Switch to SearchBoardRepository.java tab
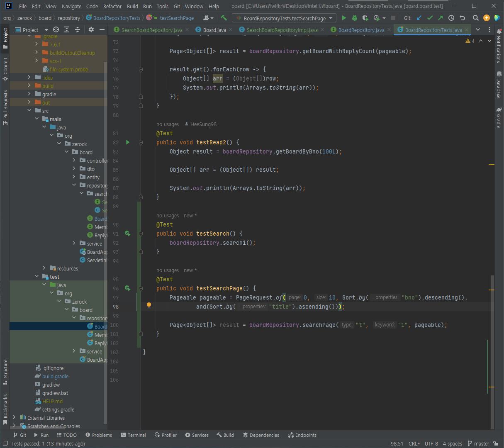Image resolution: width=504 pixels, height=448 pixels. tap(152, 30)
